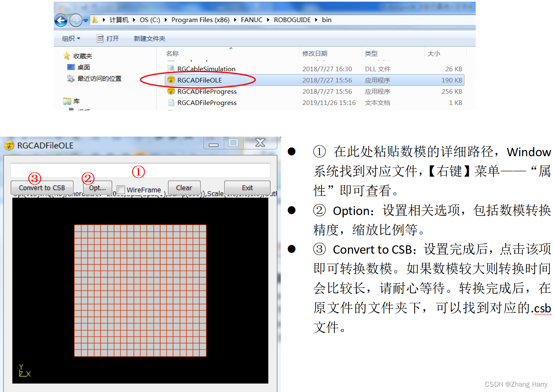Select the RGCADFileOLE application row
This screenshot has height=392, width=554.
[314, 80]
